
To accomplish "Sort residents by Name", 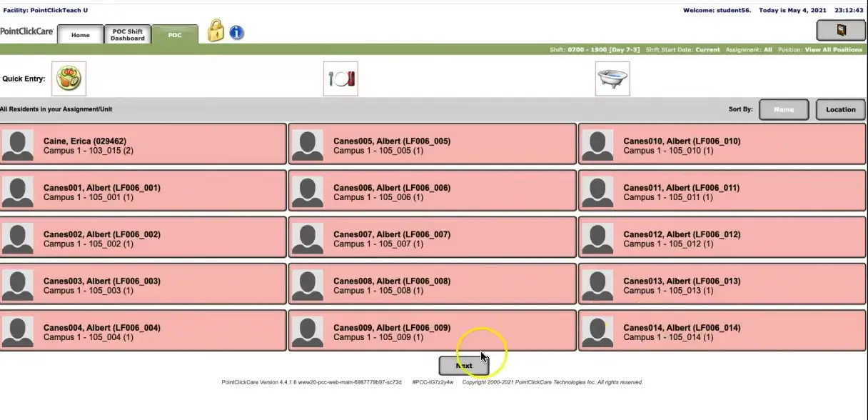I will (x=784, y=109).
